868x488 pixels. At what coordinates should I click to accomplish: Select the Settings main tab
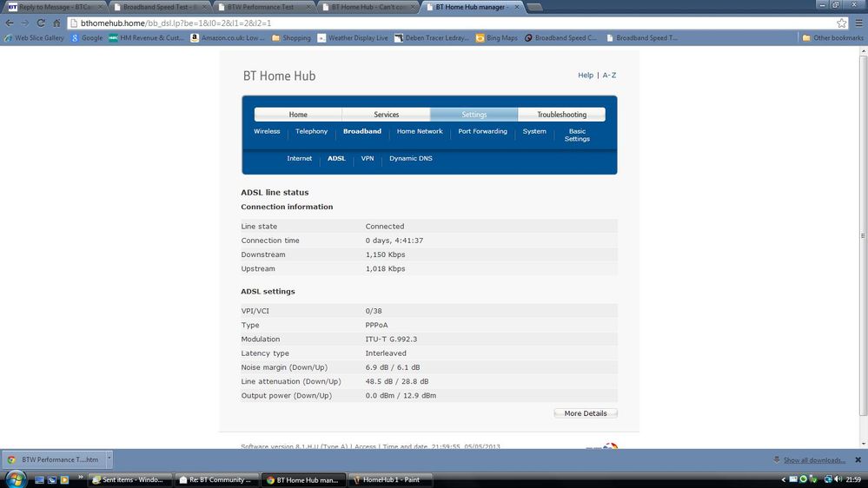pyautogui.click(x=474, y=115)
